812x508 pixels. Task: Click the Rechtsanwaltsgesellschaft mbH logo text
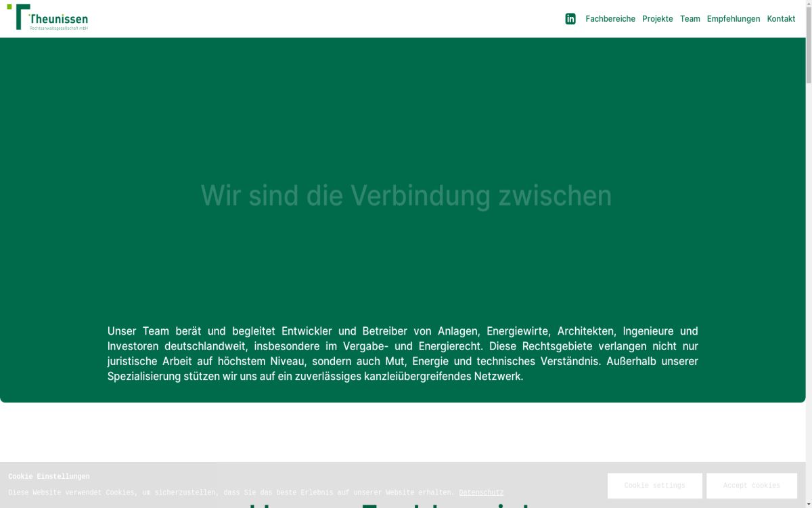pyautogui.click(x=58, y=29)
